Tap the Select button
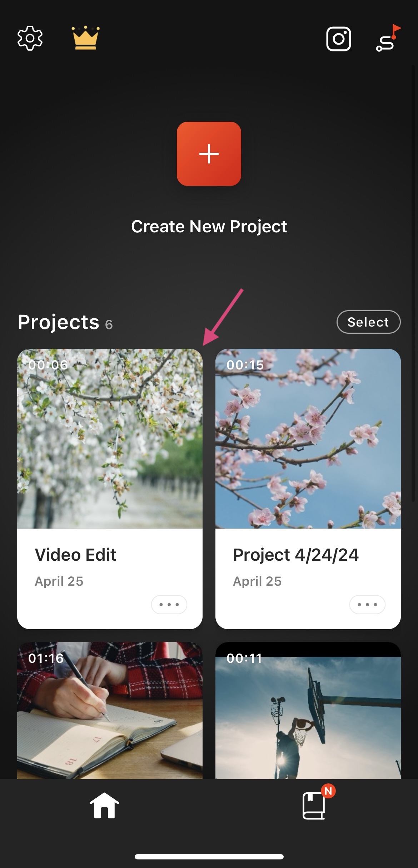The height and width of the screenshot is (868, 418). [369, 322]
